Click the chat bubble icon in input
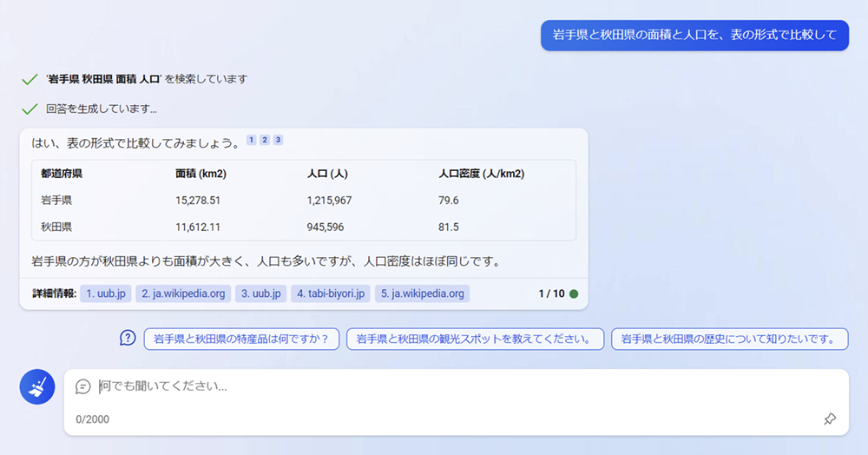Screen dimensions: 868x455 coord(83,386)
